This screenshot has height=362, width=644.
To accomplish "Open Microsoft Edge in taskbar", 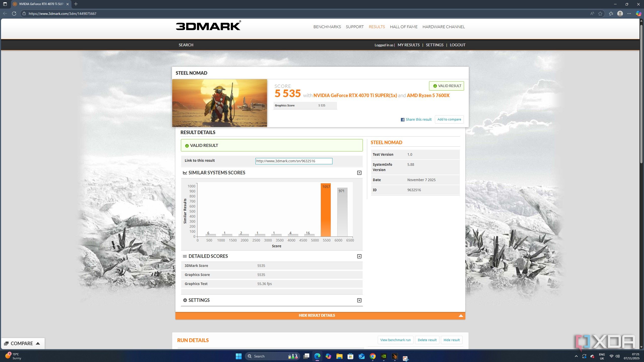I will pyautogui.click(x=317, y=356).
